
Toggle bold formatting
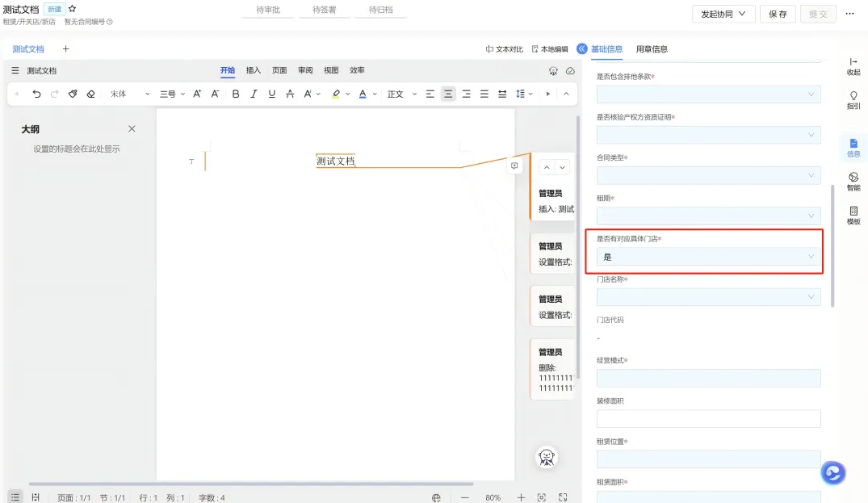tap(235, 94)
